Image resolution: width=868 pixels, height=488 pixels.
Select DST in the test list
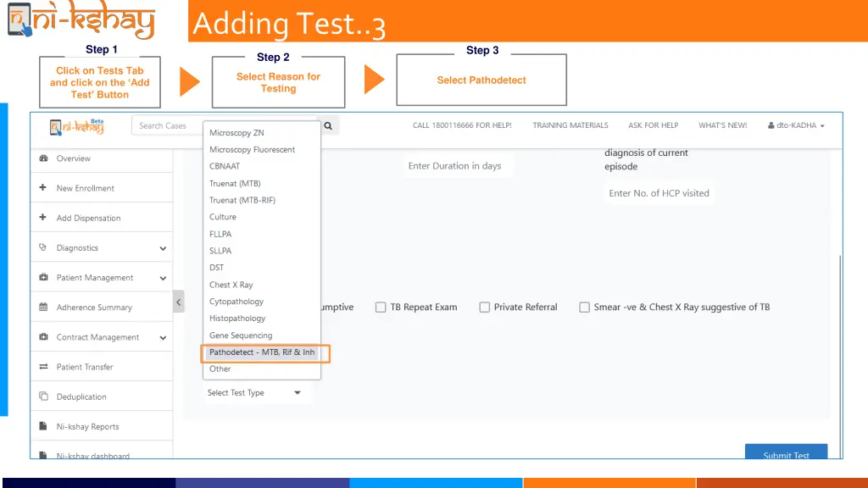click(216, 267)
